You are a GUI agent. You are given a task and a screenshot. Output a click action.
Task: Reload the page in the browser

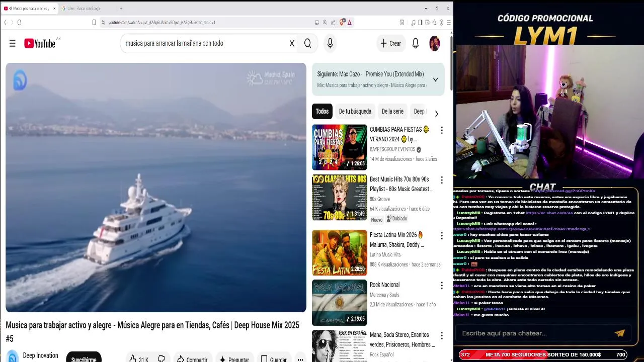[19, 22]
